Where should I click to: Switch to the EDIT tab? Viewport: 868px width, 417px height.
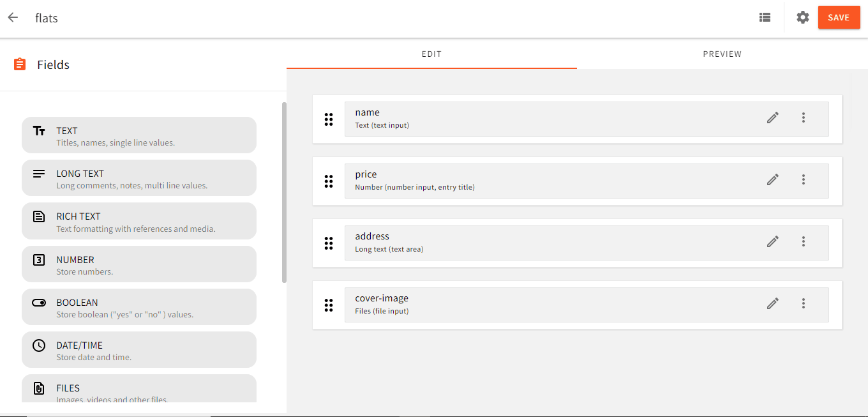431,54
